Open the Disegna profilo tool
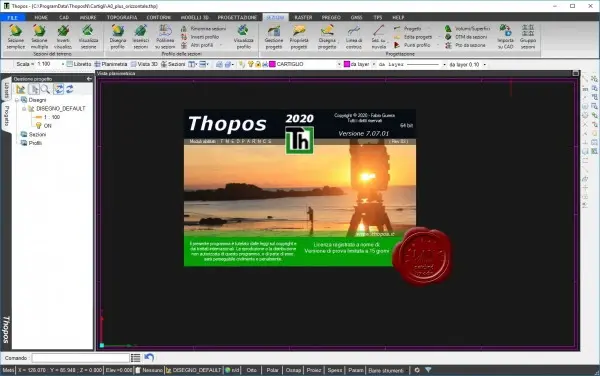600x376 pixels. click(x=117, y=36)
